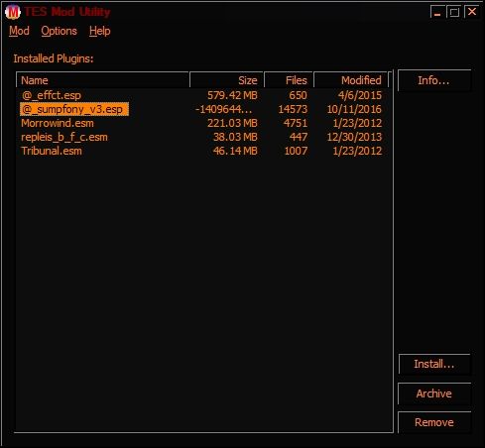Click the Info... button
Screen dimensions: 485x448
(434, 80)
